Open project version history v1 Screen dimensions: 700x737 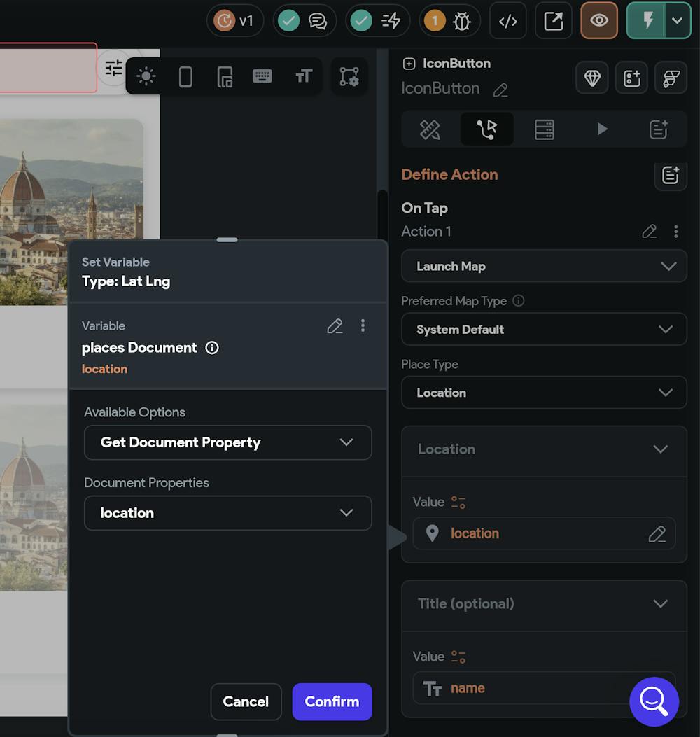[235, 21]
